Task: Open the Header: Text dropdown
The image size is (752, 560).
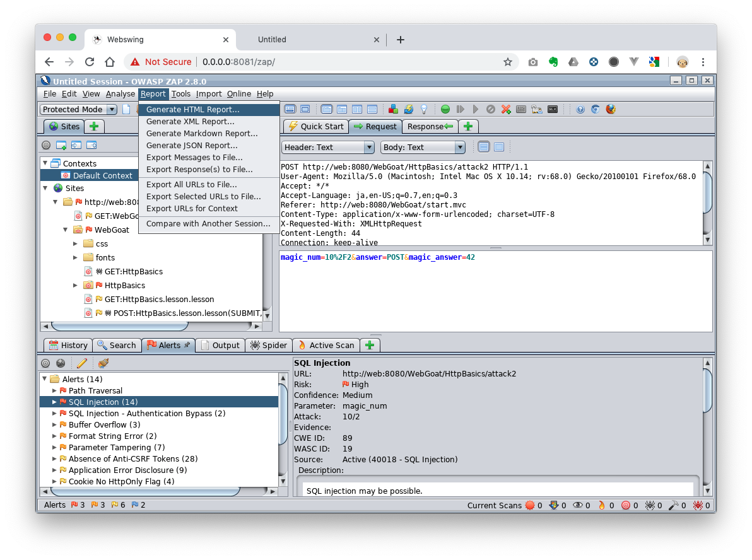Action: 328,147
